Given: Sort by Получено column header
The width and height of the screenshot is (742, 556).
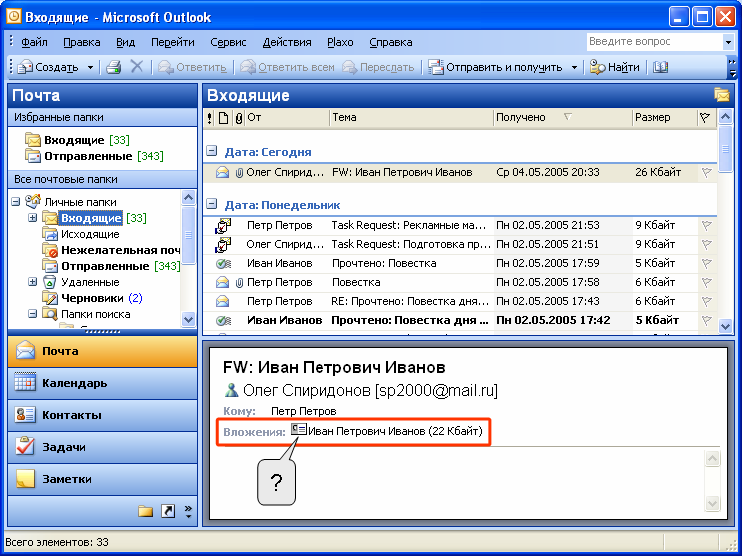Looking at the screenshot, I should 562,118.
